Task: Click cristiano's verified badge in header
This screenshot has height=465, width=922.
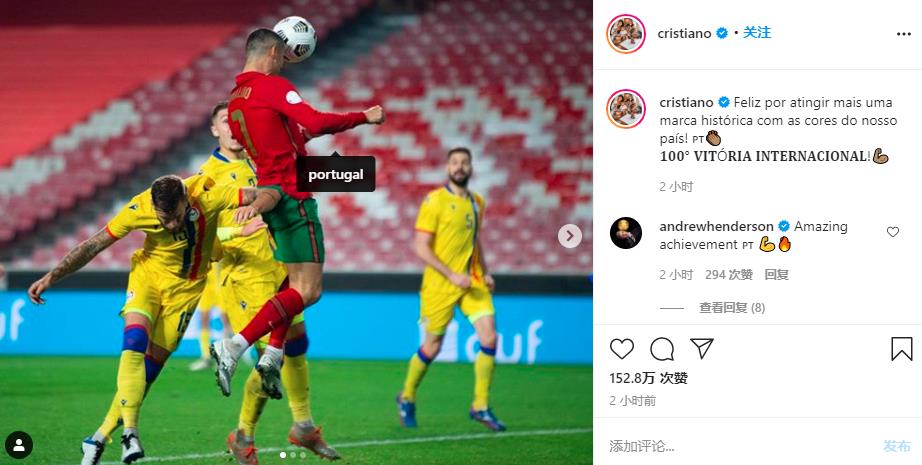Action: (x=721, y=34)
